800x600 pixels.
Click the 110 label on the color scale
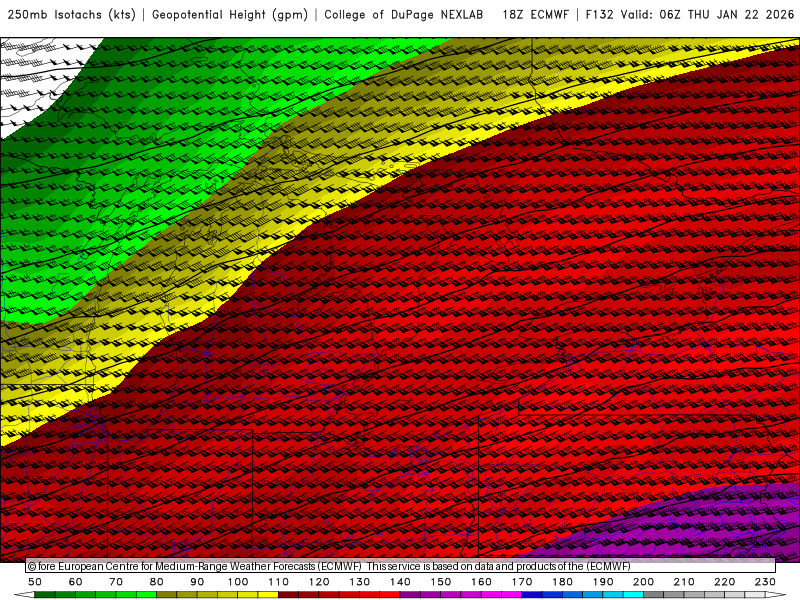279,582
